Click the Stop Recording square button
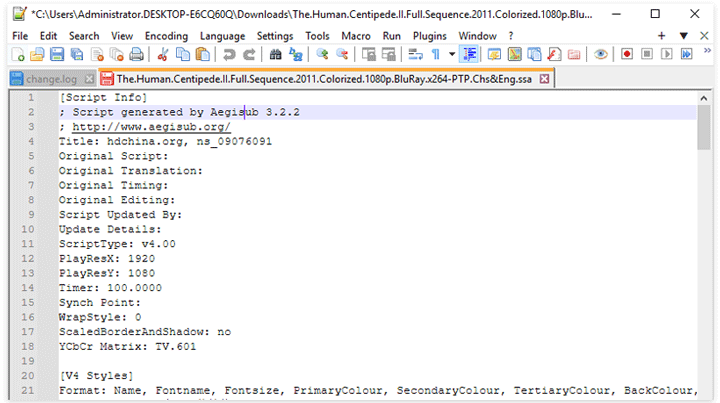The image size is (720, 403). [x=647, y=54]
